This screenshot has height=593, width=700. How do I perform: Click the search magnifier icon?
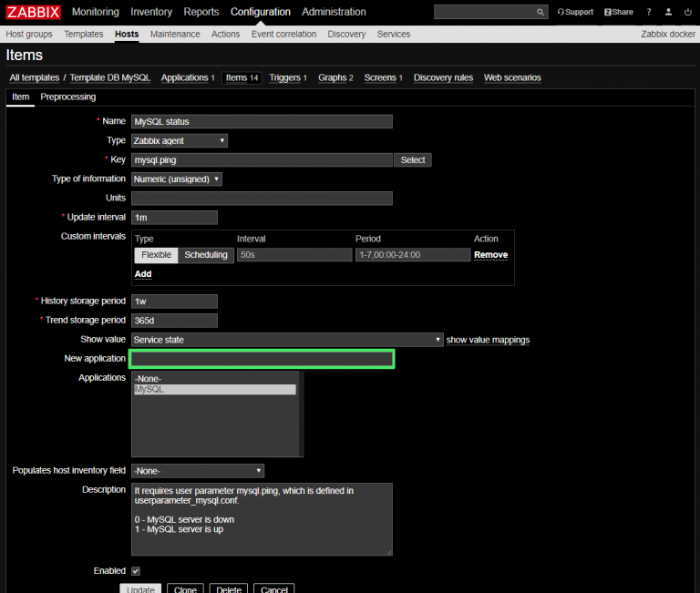pyautogui.click(x=540, y=12)
